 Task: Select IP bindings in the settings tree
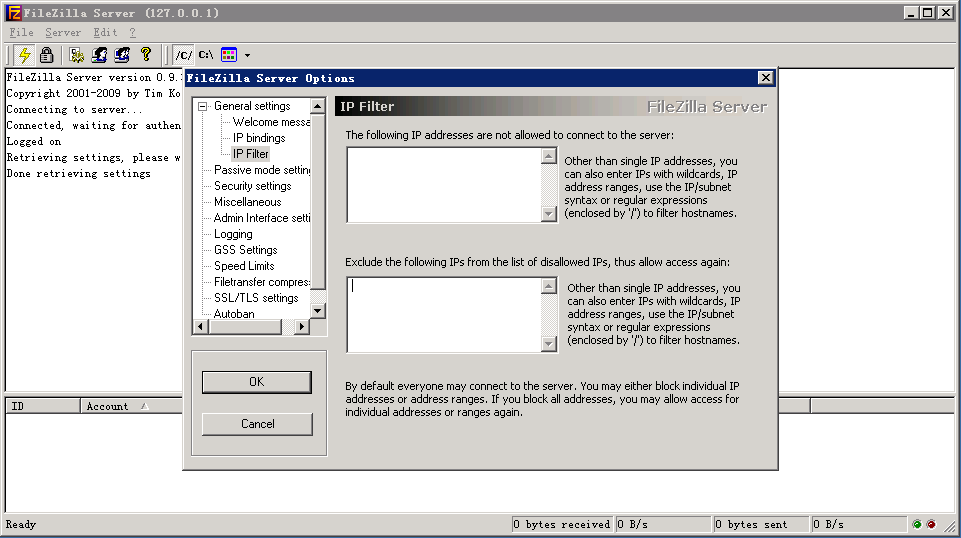pos(259,138)
